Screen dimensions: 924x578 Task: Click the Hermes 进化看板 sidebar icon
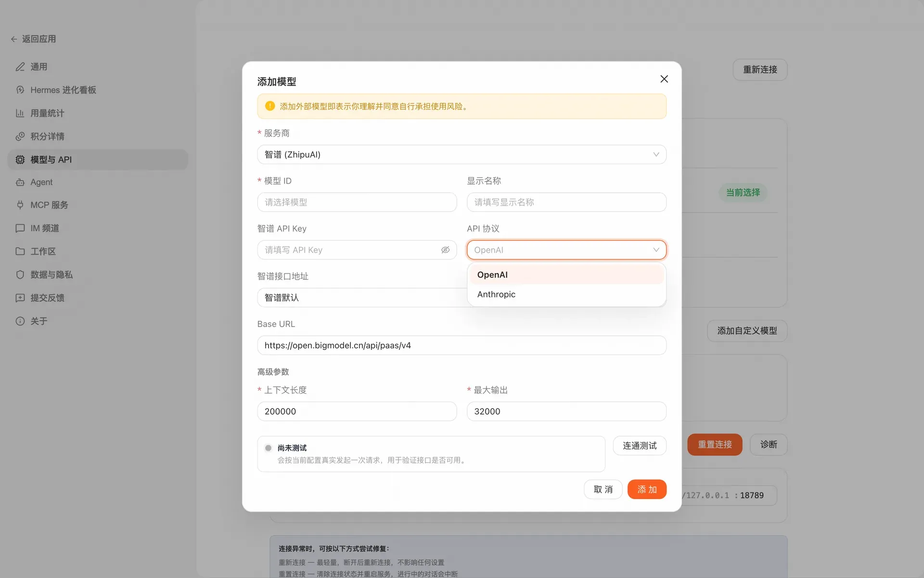[20, 90]
